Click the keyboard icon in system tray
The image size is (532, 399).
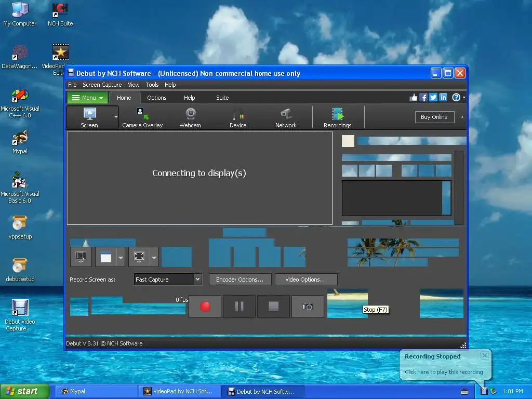[464, 392]
